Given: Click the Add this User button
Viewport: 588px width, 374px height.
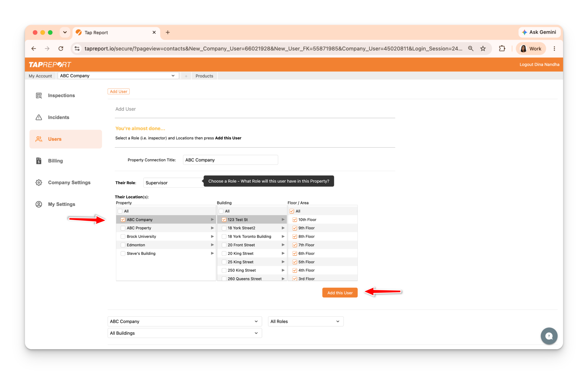Looking at the screenshot, I should [x=340, y=293].
